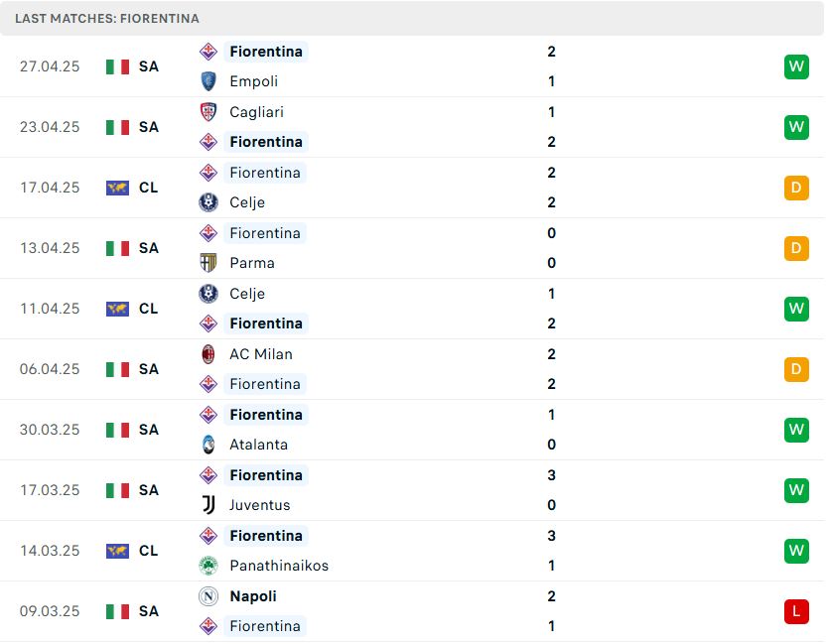Click the Atalanta club crest
The image size is (827, 644).
(208, 445)
